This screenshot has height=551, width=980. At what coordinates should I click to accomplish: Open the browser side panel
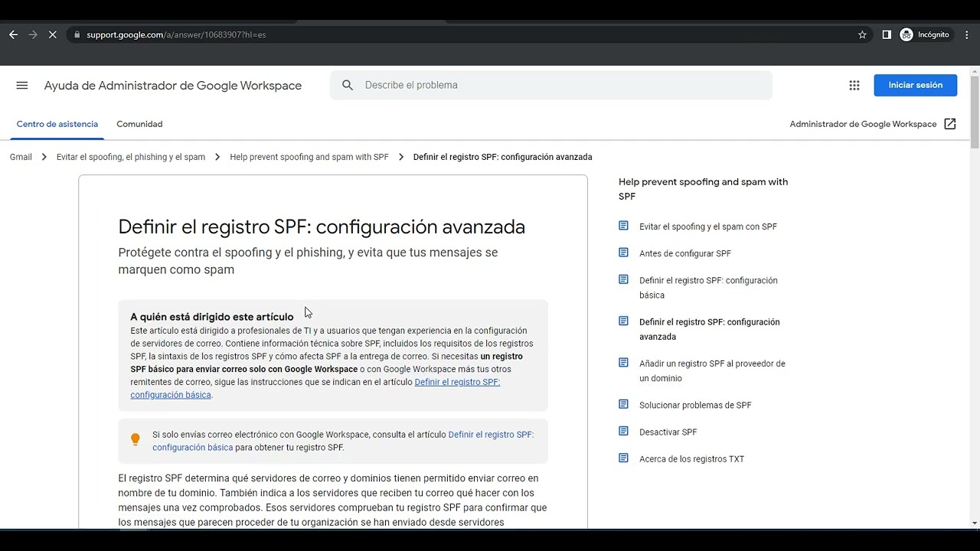click(887, 34)
